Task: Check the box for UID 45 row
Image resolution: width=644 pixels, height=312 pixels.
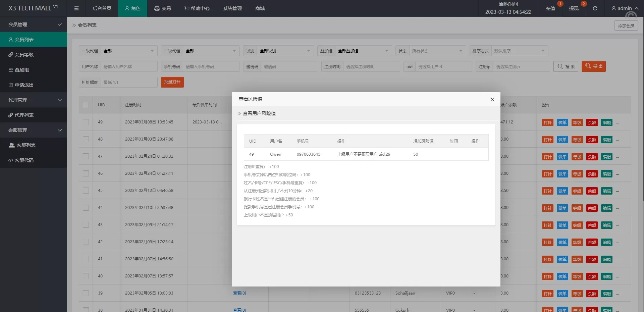Action: click(x=86, y=191)
